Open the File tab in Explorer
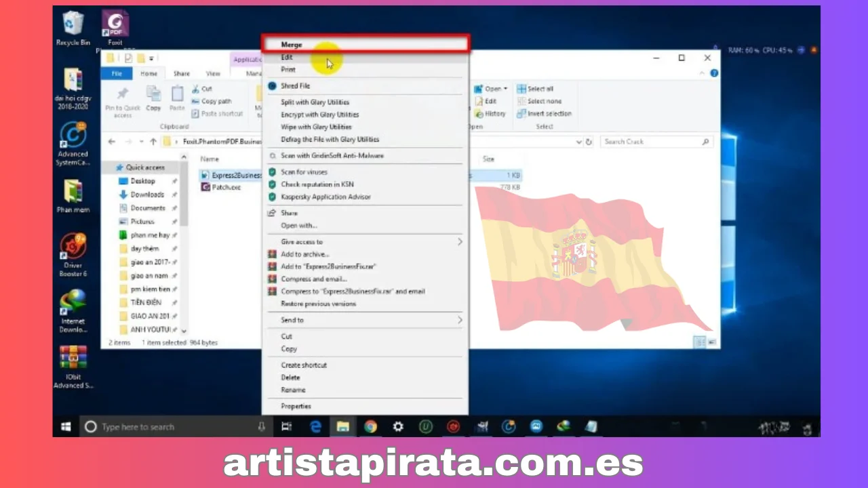 (117, 73)
